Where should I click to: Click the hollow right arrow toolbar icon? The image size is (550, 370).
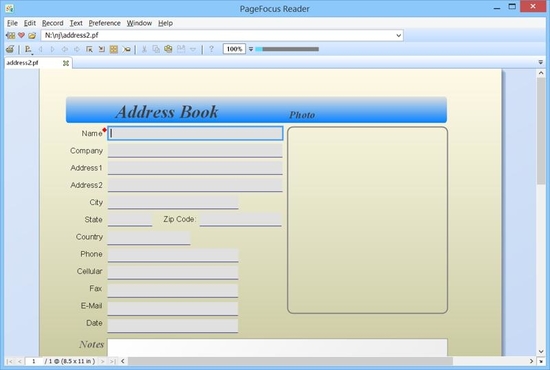(77, 49)
